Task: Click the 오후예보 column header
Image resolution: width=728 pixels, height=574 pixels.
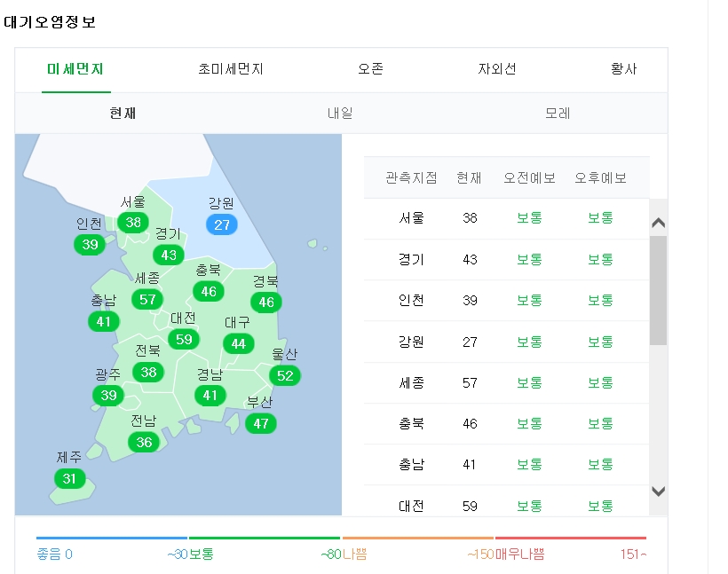Action: point(601,177)
